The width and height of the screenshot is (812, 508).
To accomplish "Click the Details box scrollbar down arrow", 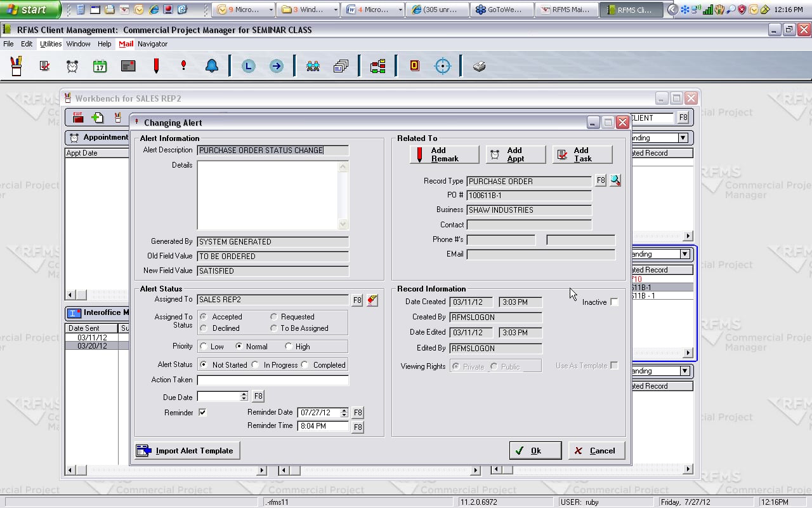I will (343, 224).
